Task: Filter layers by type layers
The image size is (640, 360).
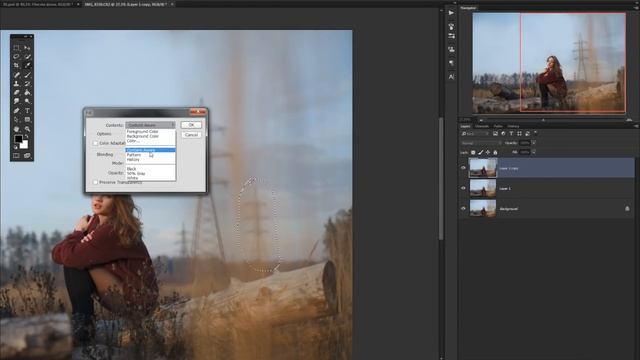Action: (511, 133)
